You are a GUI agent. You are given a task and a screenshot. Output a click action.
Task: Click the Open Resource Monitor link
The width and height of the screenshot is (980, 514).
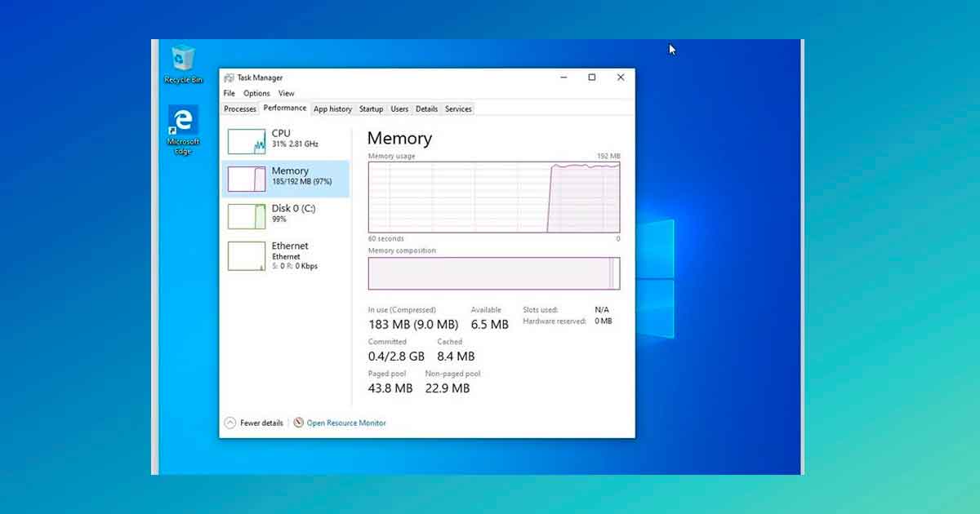[x=346, y=423]
